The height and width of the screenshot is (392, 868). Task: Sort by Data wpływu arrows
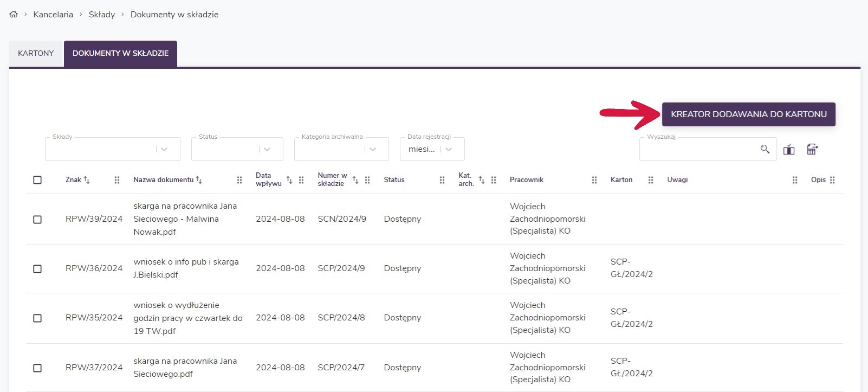[289, 180]
